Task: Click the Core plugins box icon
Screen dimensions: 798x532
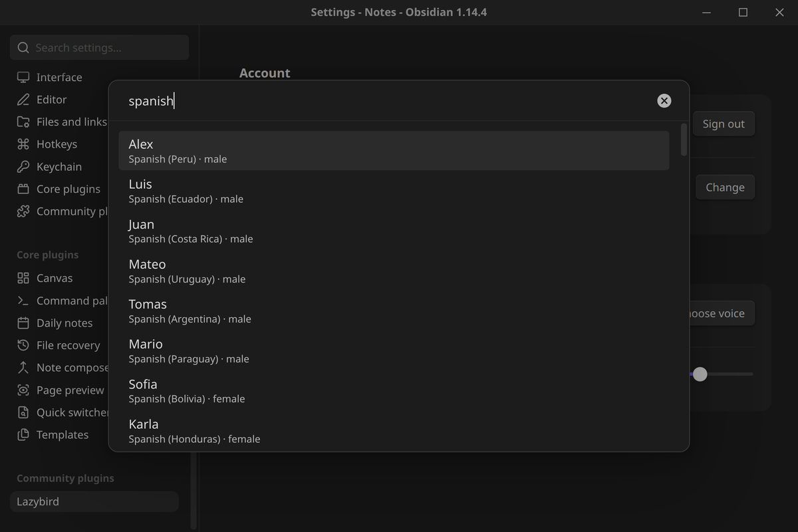Action: click(23, 189)
